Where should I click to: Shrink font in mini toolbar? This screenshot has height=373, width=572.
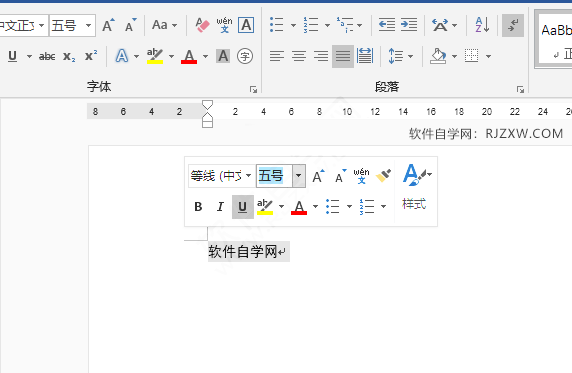coord(340,176)
